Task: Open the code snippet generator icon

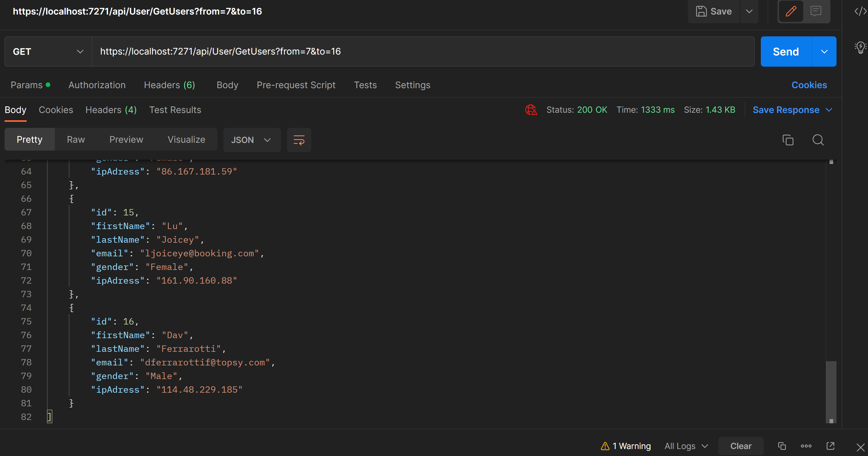Action: (x=860, y=11)
